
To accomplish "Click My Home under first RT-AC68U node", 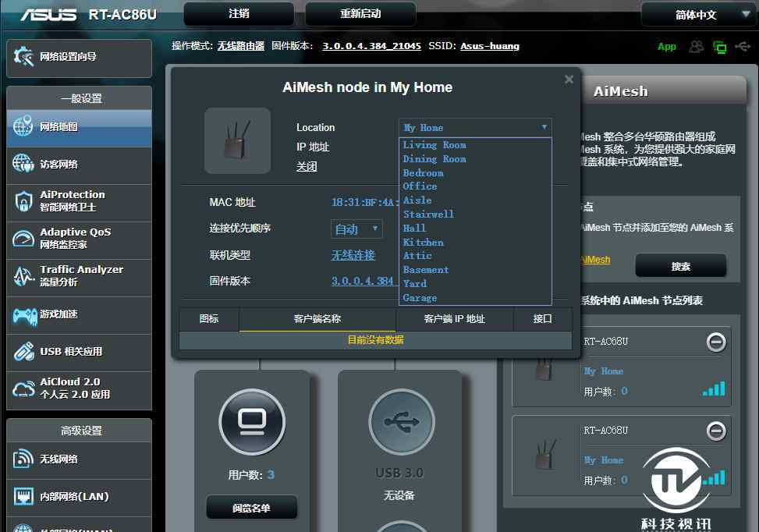I will [x=604, y=371].
